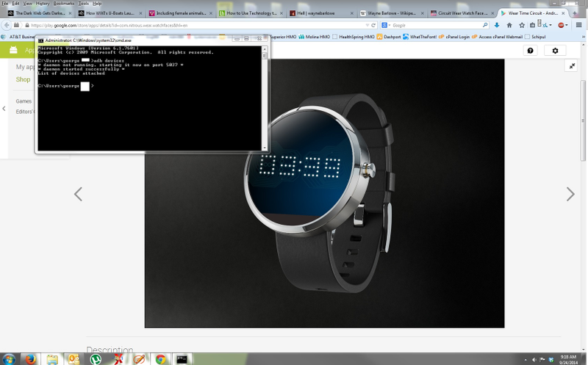Screen dimensions: 588x365
Task: Switch to The Dark Web Gets Darker tab
Action: [x=40, y=13]
